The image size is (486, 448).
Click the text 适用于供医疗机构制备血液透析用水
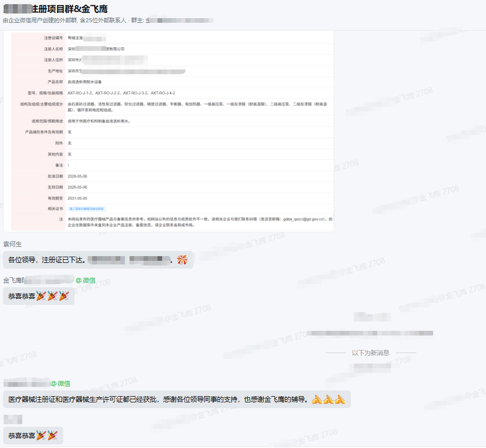pyautogui.click(x=99, y=121)
